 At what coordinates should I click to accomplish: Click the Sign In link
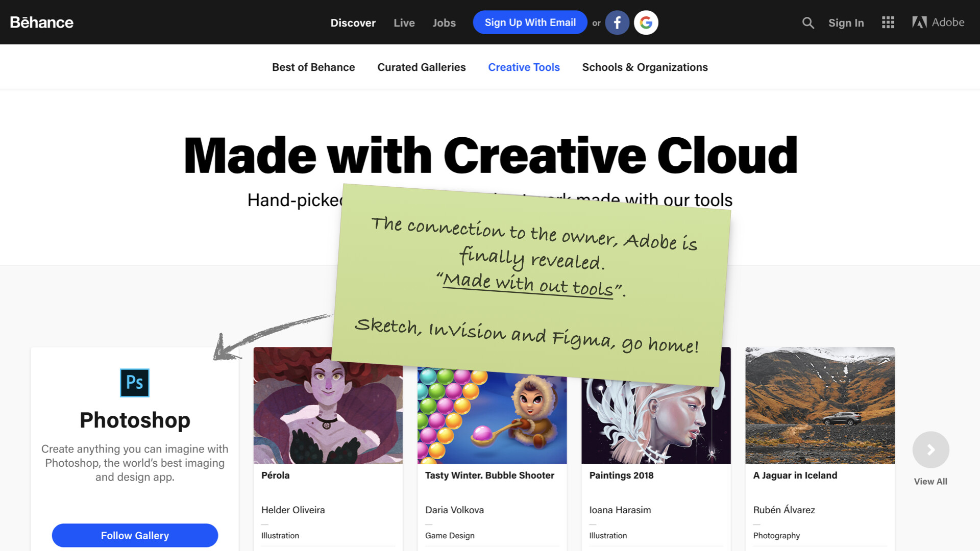(x=846, y=23)
